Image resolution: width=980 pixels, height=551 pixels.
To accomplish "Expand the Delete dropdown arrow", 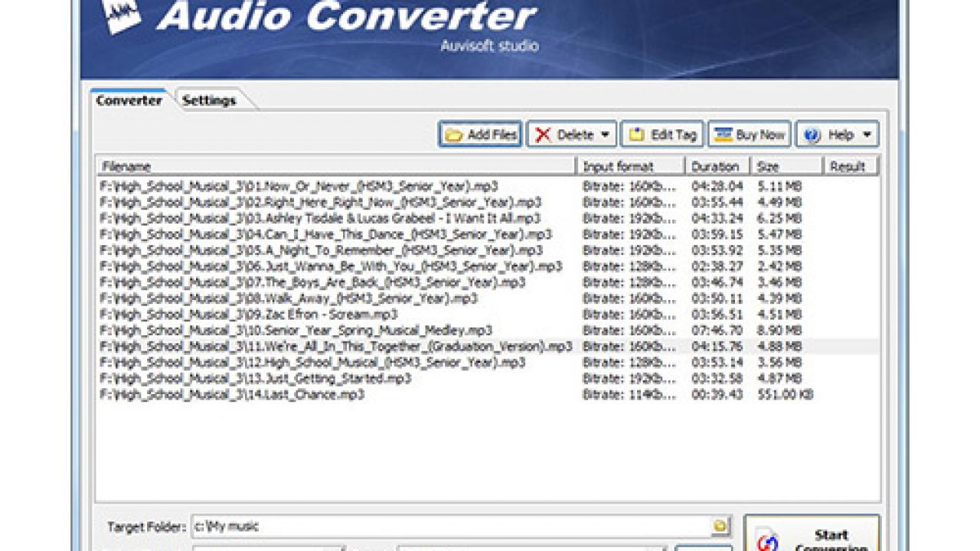I will click(x=605, y=135).
